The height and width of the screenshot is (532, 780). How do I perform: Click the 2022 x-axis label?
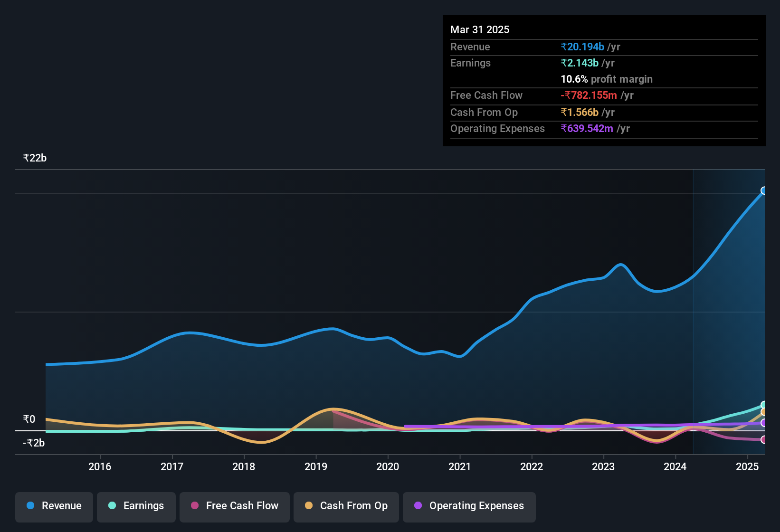[532, 466]
